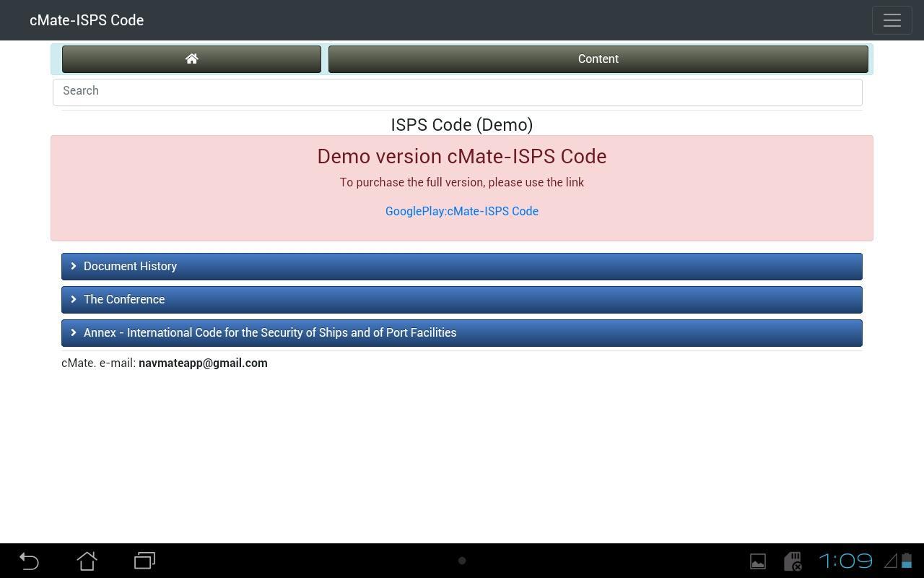Click the 1:09 clock in the system bar
Image resolution: width=924 pixels, height=578 pixels.
(x=845, y=561)
